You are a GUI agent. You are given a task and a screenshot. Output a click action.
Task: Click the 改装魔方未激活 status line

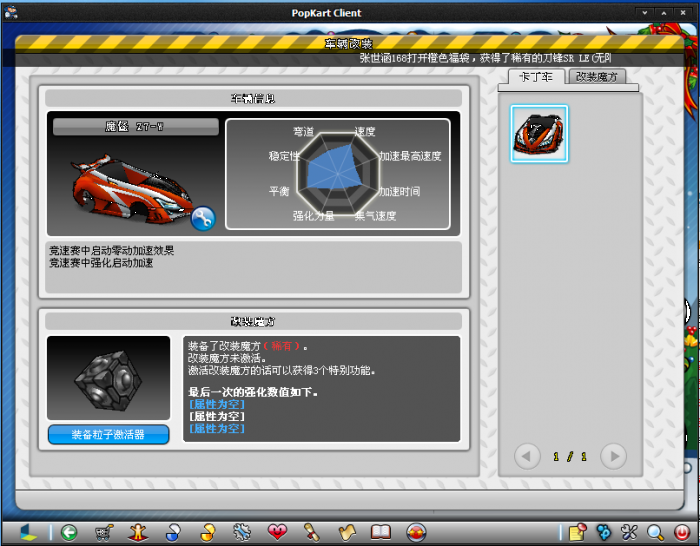[227, 358]
